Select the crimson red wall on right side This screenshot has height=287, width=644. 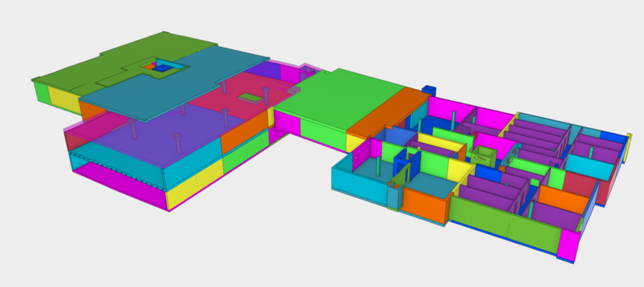pos(579,185)
